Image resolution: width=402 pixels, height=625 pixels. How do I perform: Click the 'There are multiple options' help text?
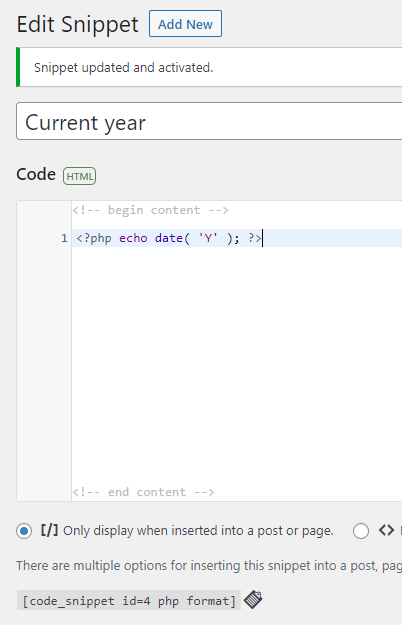pos(209,566)
